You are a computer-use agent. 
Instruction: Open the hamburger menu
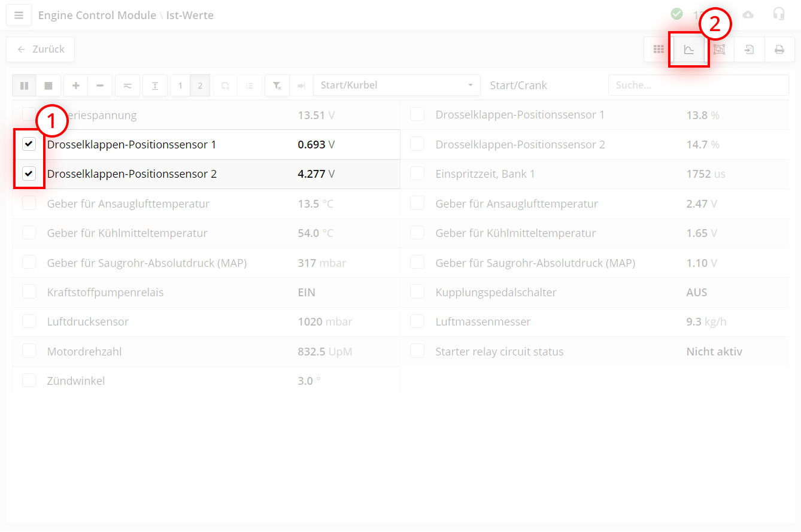19,15
